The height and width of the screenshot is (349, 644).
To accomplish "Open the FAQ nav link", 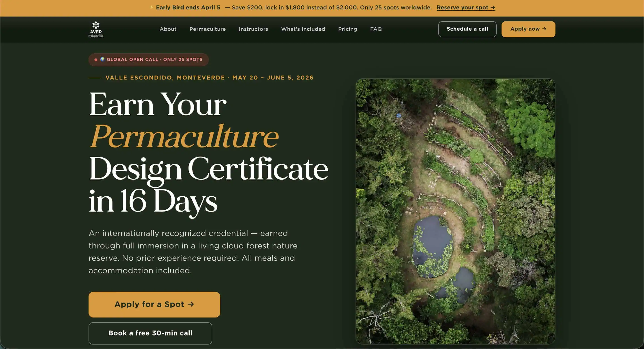I will 376,29.
